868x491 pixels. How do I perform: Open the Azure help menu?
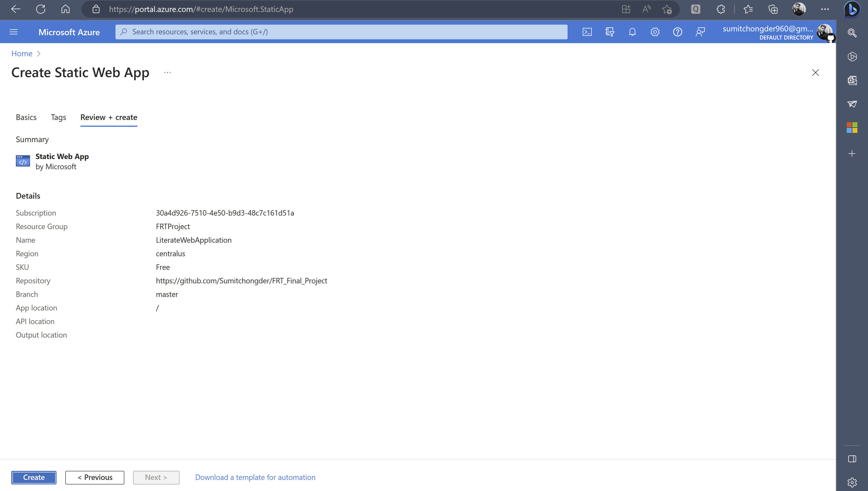tap(677, 32)
